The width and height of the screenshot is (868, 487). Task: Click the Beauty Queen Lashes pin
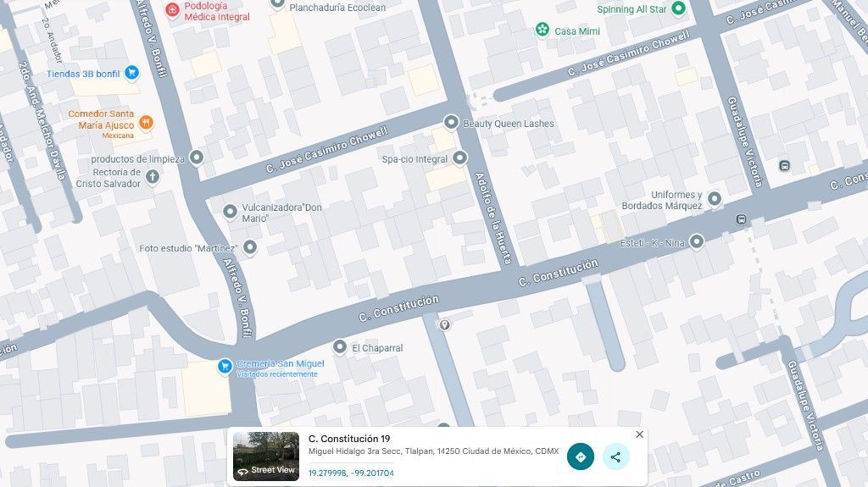point(451,122)
